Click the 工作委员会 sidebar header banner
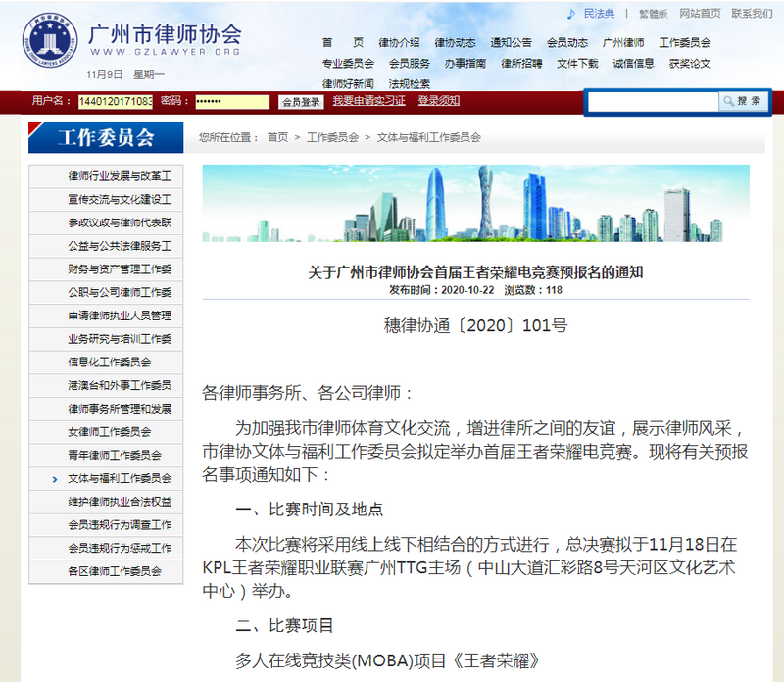The width and height of the screenshot is (784, 682). (106, 137)
